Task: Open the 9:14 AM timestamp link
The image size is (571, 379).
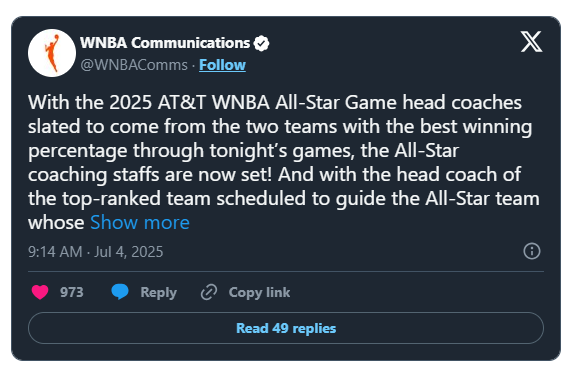Action: pos(55,252)
